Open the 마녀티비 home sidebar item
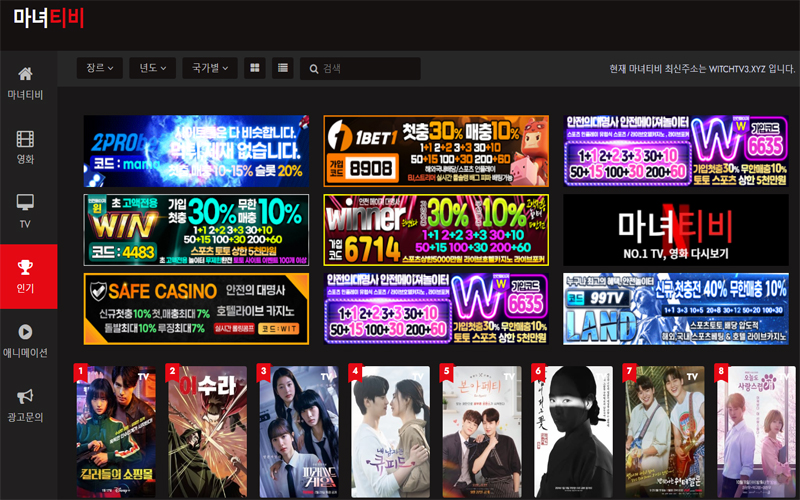The image size is (800, 500). click(x=25, y=83)
